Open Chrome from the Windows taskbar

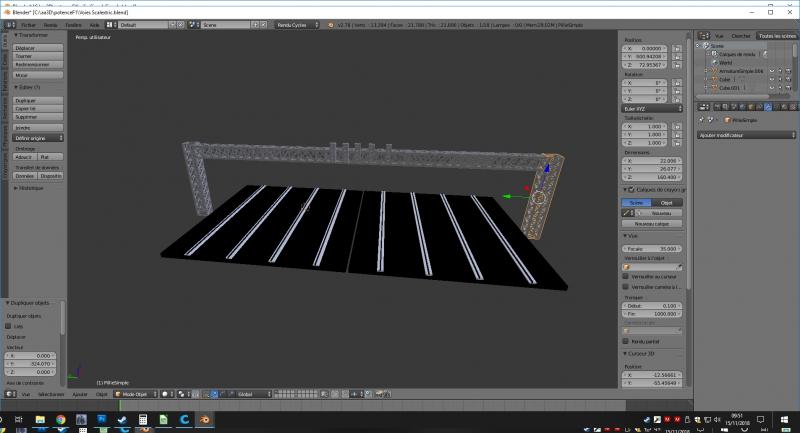60,420
